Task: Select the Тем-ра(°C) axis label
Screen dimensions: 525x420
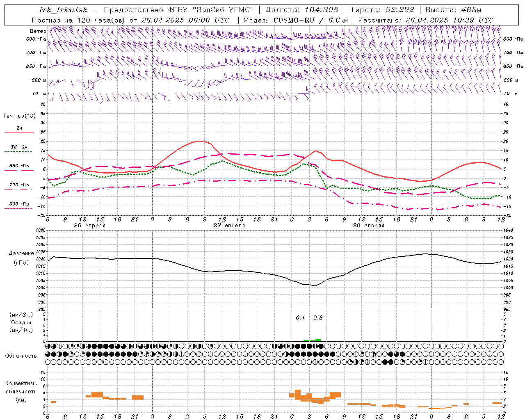Action: 19,116
